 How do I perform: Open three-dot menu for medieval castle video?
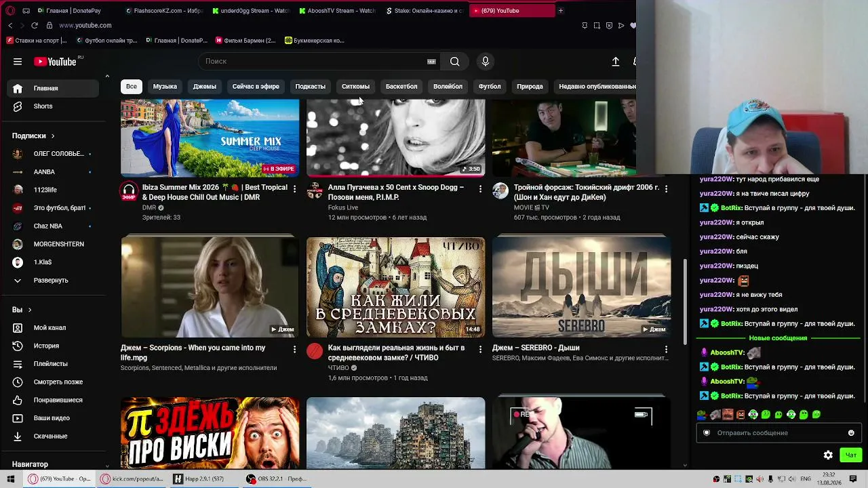click(480, 349)
